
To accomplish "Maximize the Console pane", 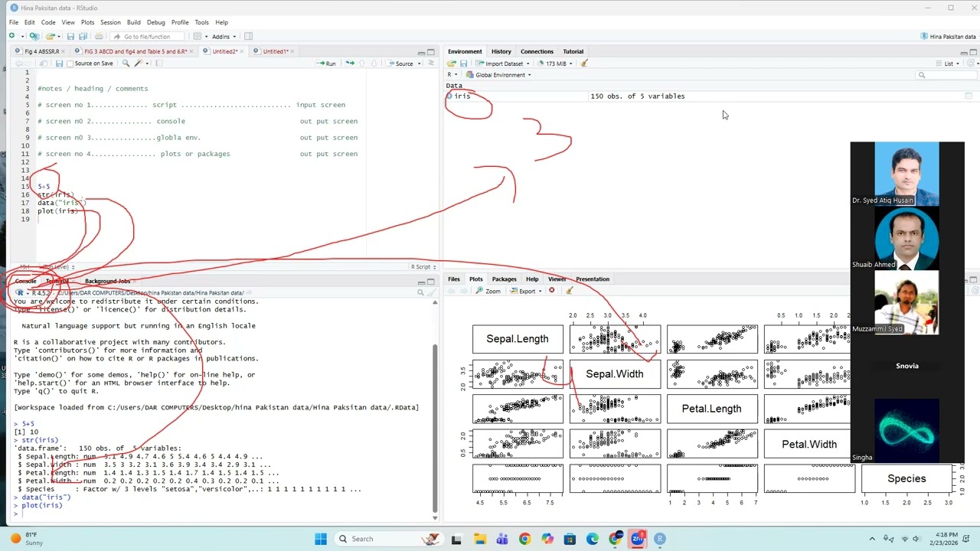I will tap(431, 282).
